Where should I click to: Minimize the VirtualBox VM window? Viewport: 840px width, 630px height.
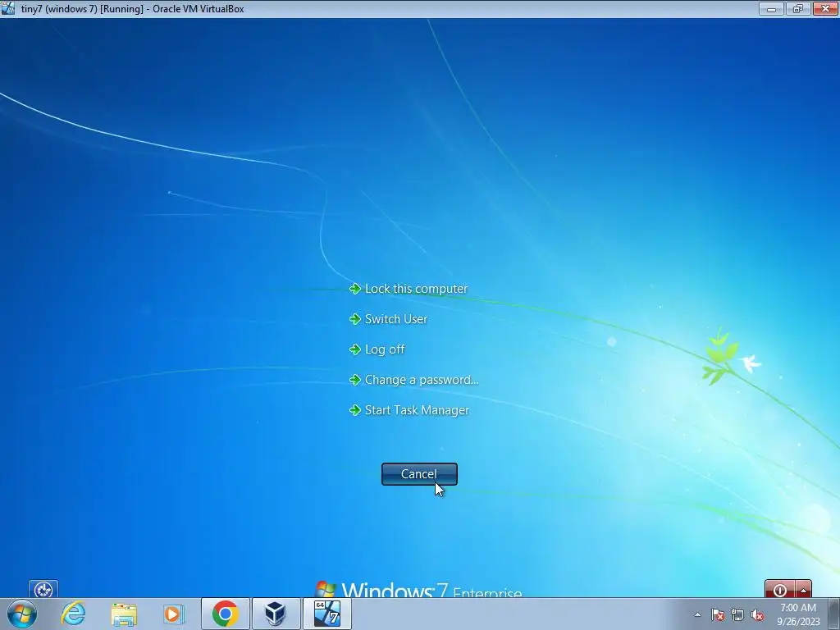(x=771, y=8)
